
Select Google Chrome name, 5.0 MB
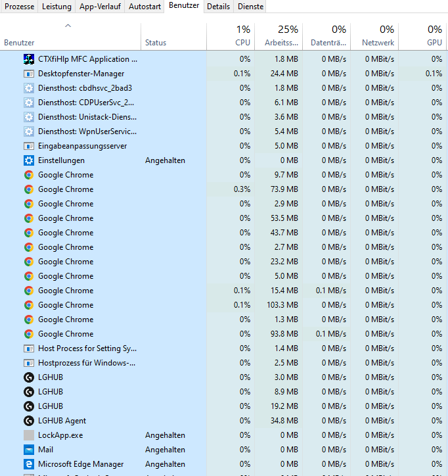click(66, 276)
